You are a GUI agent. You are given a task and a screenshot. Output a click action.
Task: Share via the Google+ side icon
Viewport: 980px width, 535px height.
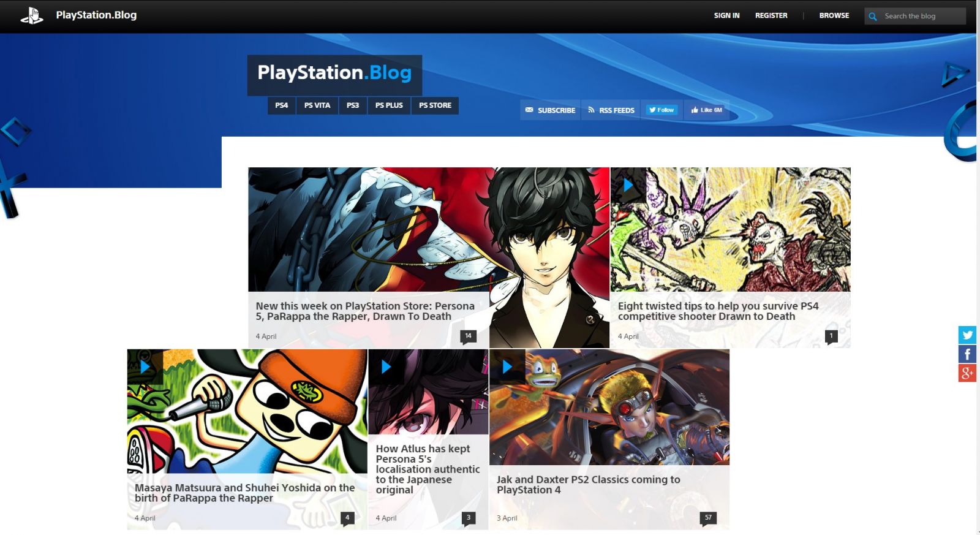point(967,373)
